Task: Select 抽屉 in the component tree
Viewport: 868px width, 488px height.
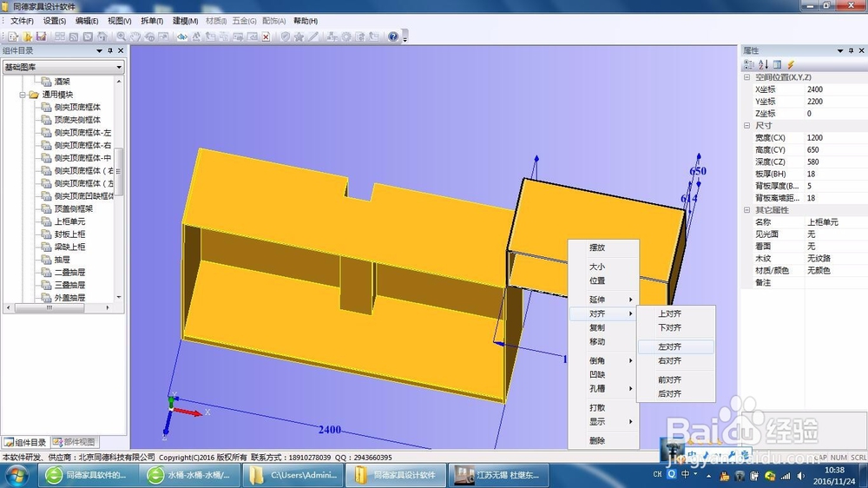Action: pyautogui.click(x=62, y=260)
